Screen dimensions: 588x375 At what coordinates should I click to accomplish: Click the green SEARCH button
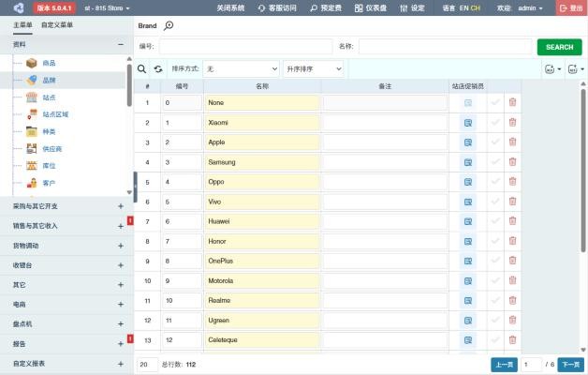pyautogui.click(x=560, y=47)
